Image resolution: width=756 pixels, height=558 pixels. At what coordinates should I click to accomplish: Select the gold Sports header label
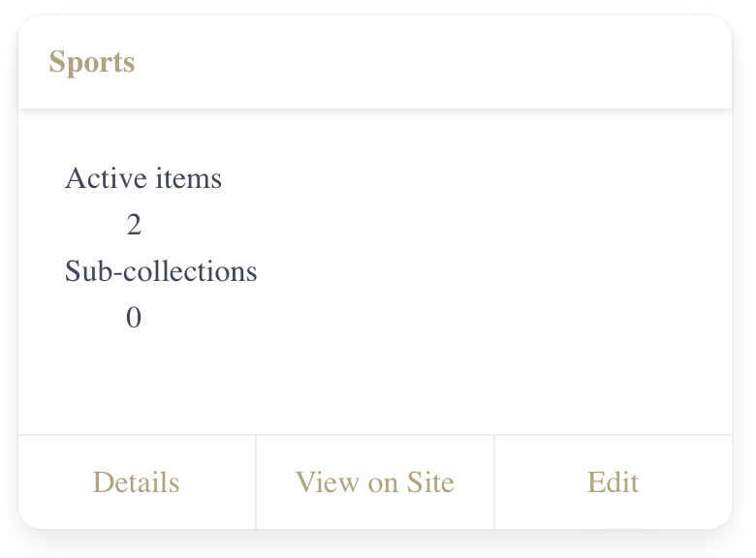coord(92,63)
